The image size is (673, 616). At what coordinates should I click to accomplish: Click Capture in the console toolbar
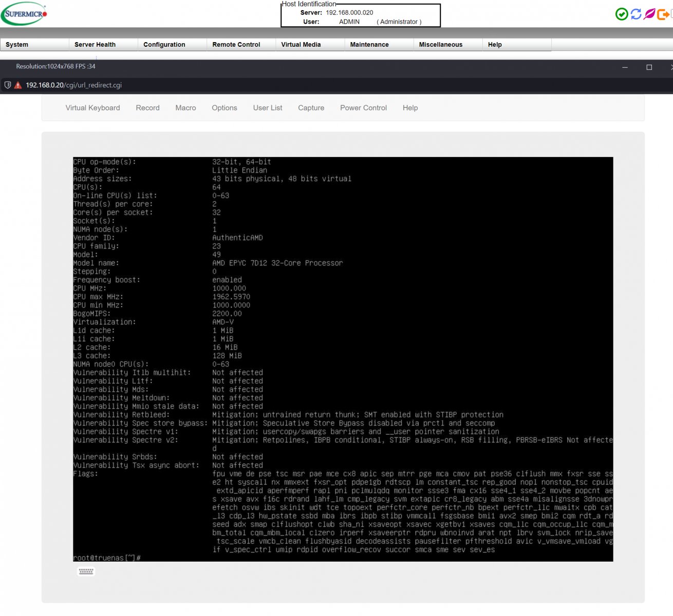[x=311, y=108]
